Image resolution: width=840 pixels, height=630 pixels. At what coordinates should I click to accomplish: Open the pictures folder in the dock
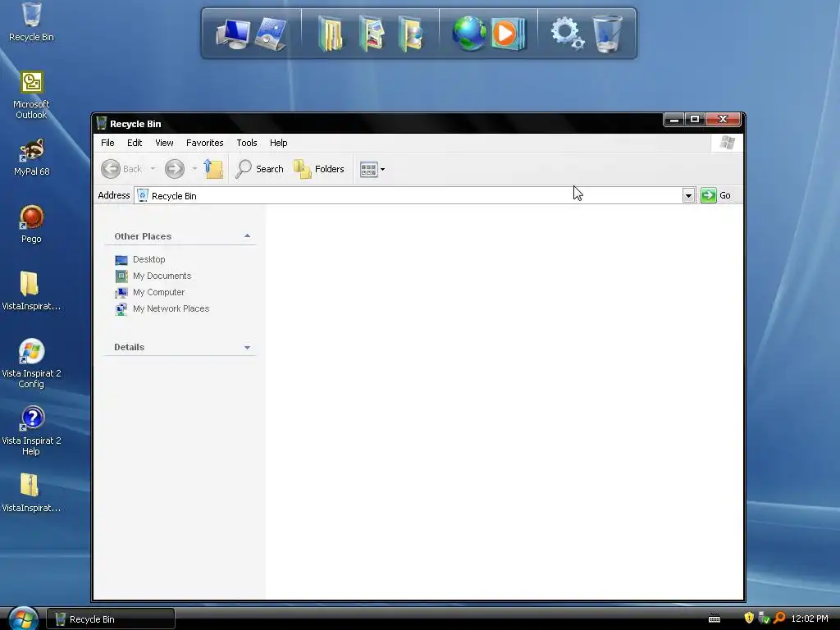[372, 34]
